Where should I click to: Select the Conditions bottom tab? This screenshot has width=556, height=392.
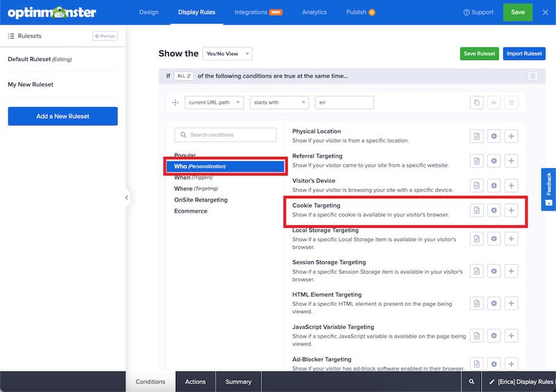click(150, 382)
